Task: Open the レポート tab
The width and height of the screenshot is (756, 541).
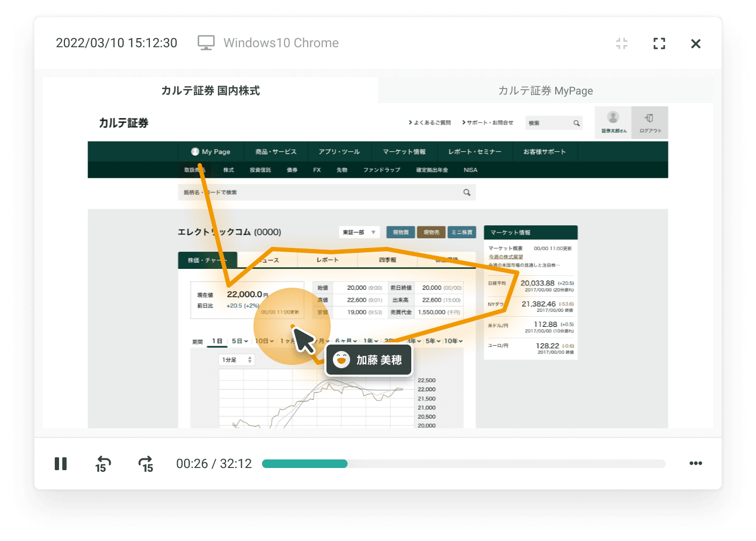Action: point(328,260)
